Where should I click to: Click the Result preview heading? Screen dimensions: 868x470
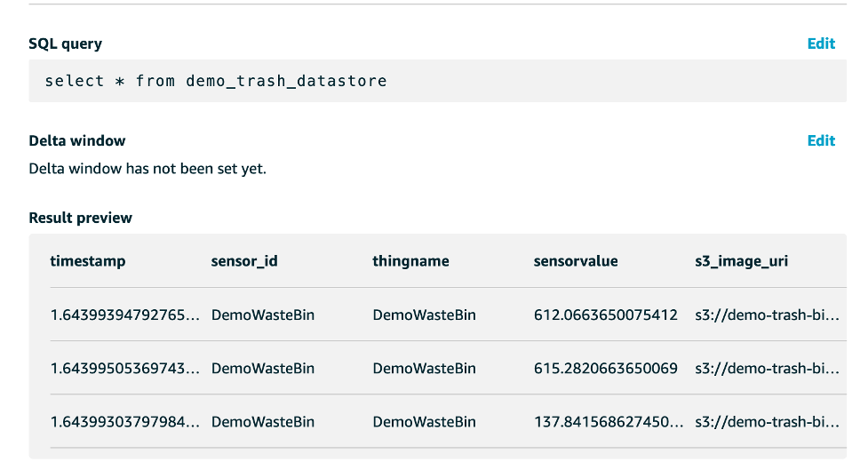pyautogui.click(x=80, y=218)
